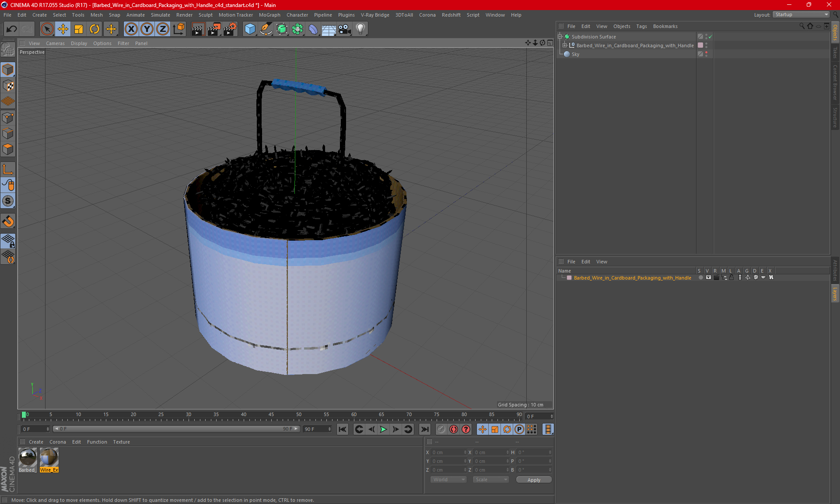Toggle layer View eye icon
This screenshot has height=504, width=840.
click(708, 277)
